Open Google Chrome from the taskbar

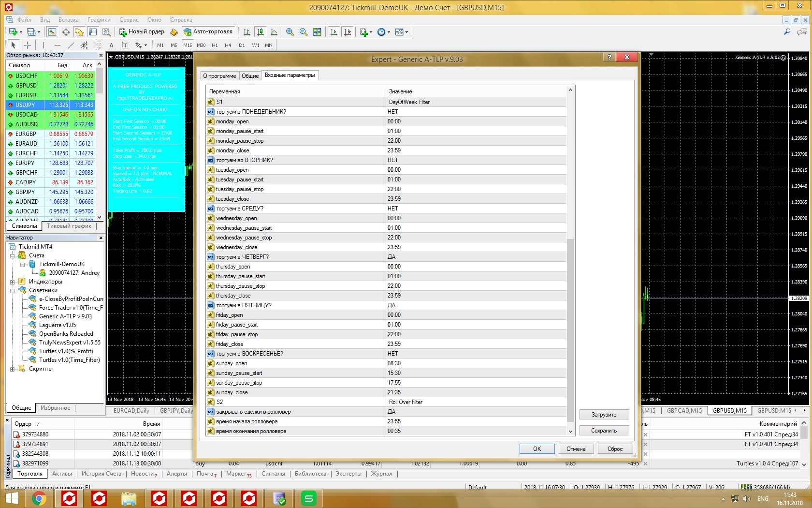coord(39,498)
